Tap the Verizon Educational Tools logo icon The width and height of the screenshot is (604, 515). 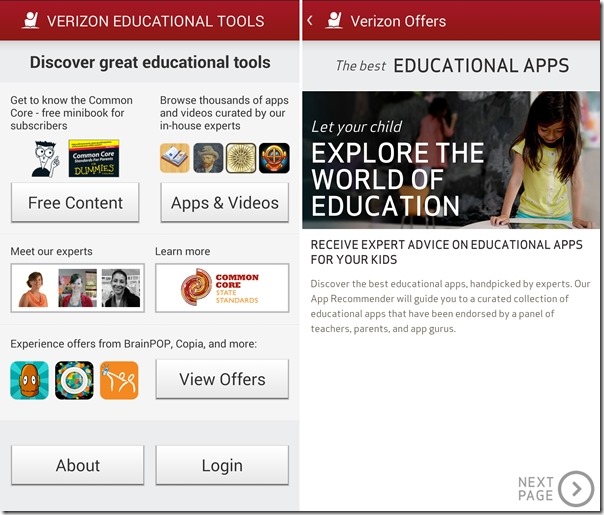(x=30, y=20)
